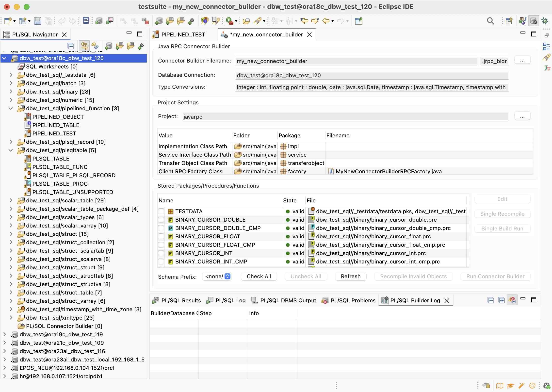
Task: Open the JUnit view icon on right sidebar
Action: pyautogui.click(x=547, y=68)
